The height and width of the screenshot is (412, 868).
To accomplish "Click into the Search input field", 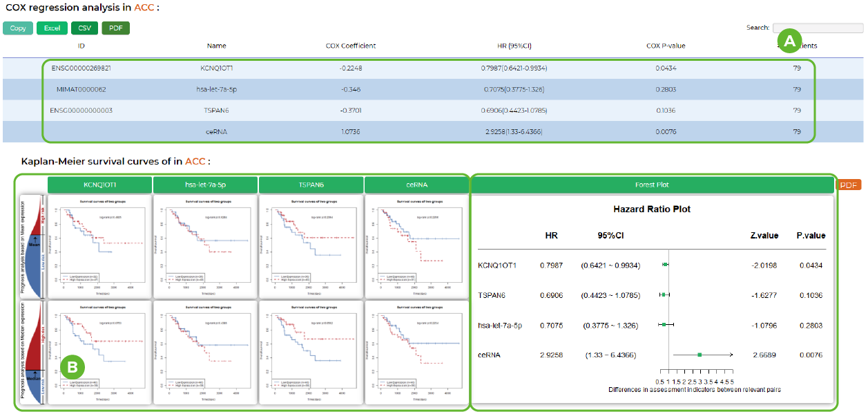I will pos(817,28).
